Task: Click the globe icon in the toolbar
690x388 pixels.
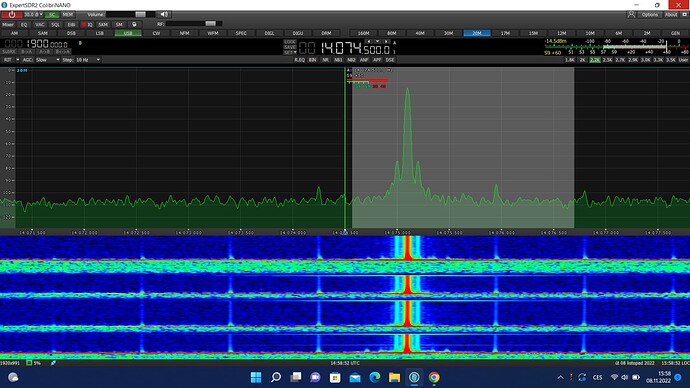Action: pos(134,25)
